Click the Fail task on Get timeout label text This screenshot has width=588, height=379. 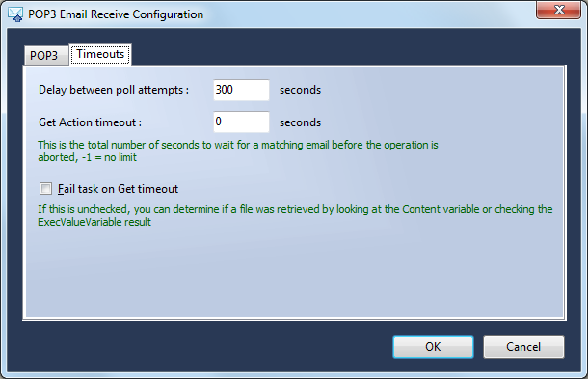point(118,189)
